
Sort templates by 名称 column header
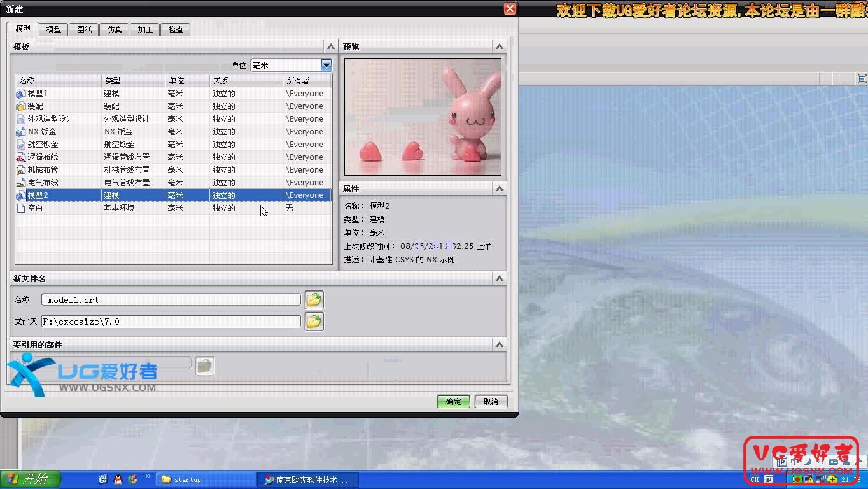click(59, 81)
